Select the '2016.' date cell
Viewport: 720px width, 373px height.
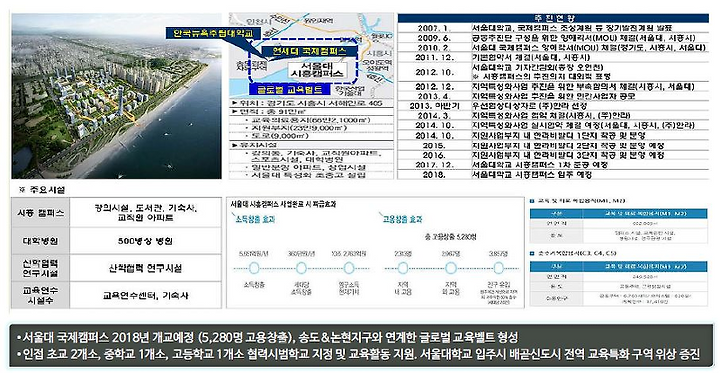(434, 155)
